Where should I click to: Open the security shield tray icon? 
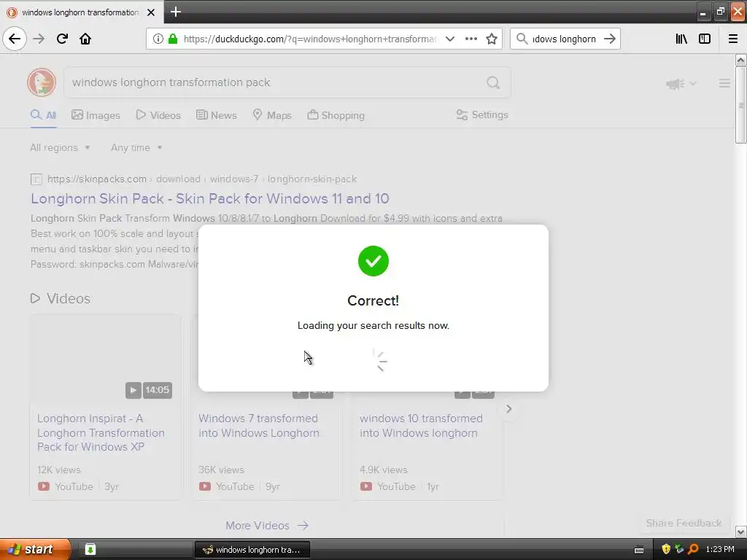pos(666,549)
